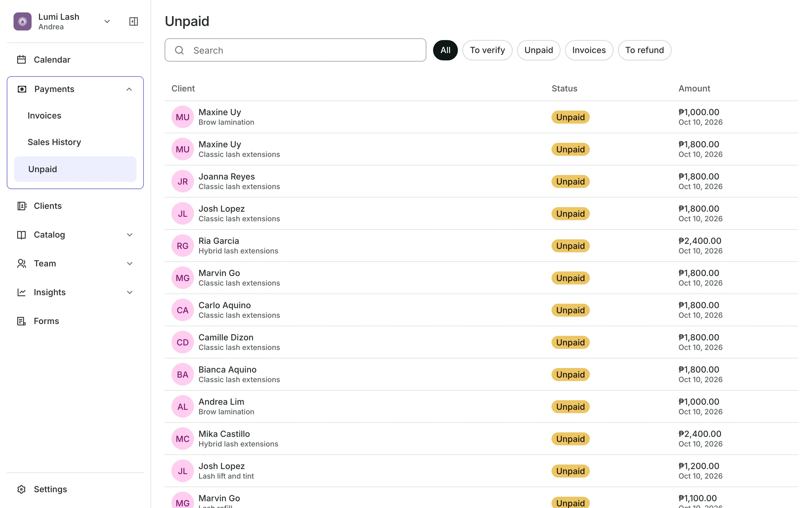The width and height of the screenshot is (812, 508).
Task: Click the Client column header
Action: [x=183, y=88]
